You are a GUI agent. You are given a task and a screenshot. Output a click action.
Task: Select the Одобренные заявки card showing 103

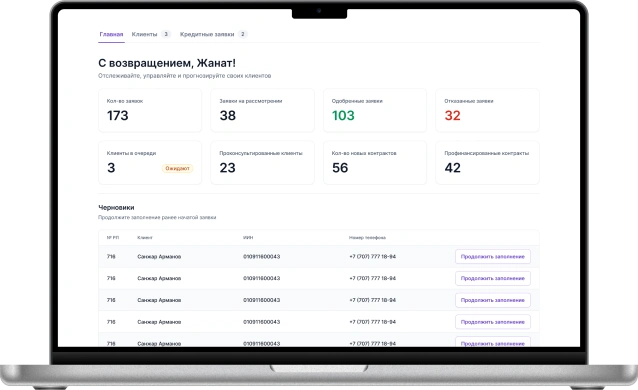375,110
